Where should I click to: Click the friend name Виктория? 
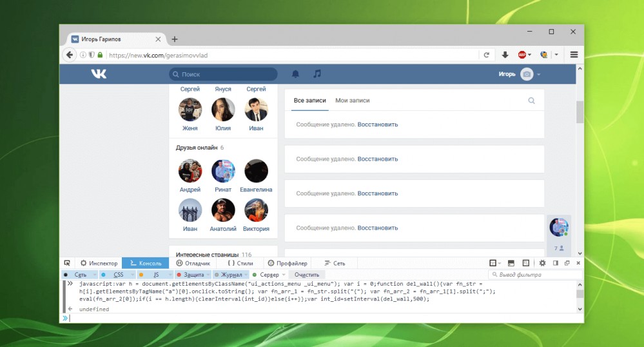click(x=256, y=228)
